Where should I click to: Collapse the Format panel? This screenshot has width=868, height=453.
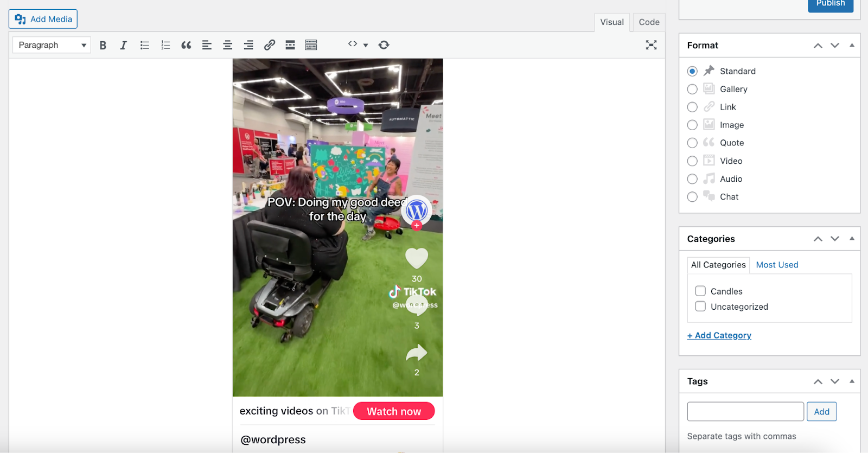[852, 46]
